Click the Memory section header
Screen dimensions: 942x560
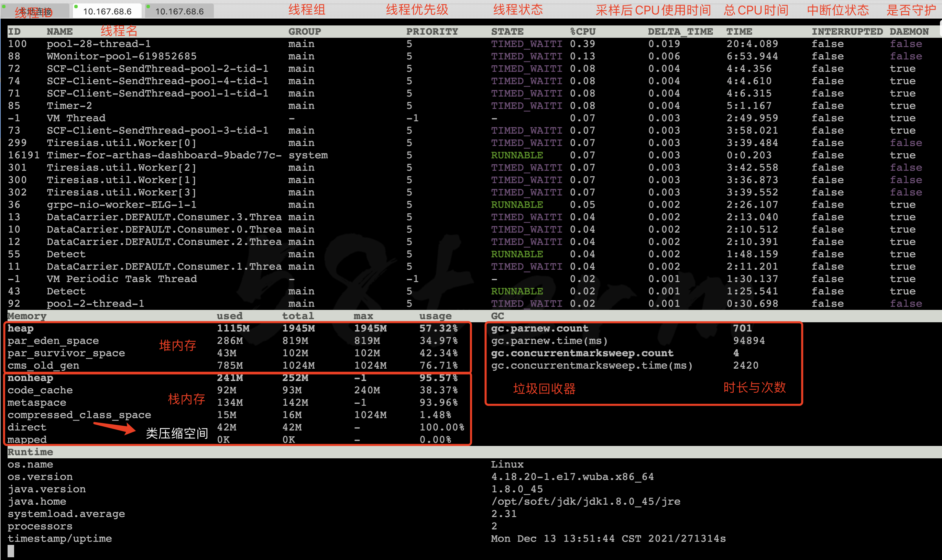pos(27,316)
